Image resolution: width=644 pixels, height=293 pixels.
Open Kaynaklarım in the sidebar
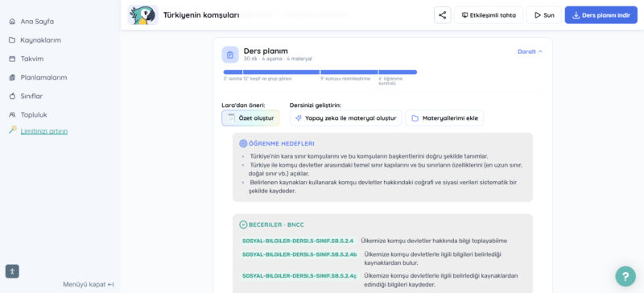[41, 40]
